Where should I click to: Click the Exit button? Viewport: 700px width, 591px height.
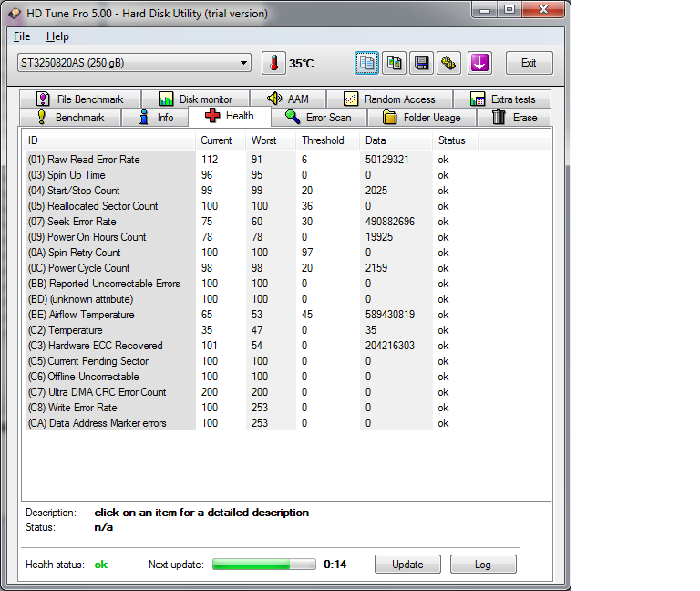point(529,63)
